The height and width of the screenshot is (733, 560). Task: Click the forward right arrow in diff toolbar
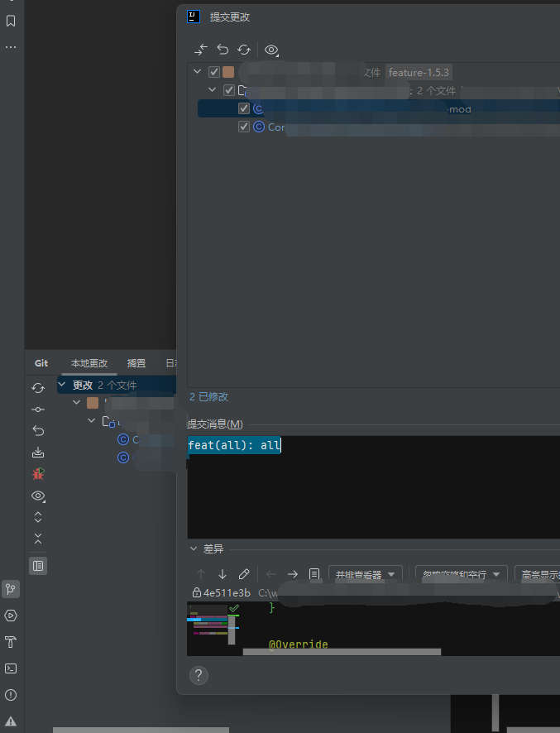293,574
